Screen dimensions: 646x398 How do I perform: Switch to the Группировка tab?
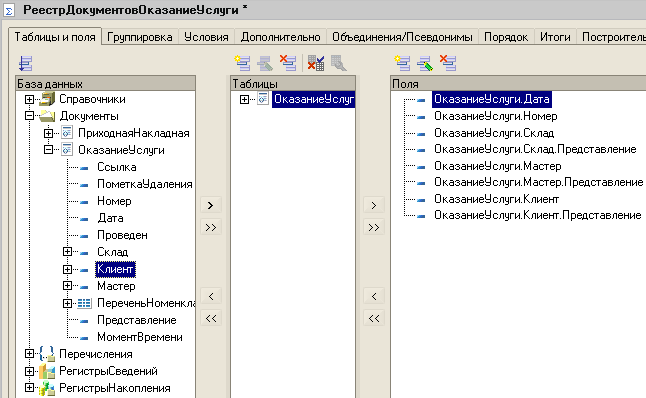pyautogui.click(x=140, y=37)
